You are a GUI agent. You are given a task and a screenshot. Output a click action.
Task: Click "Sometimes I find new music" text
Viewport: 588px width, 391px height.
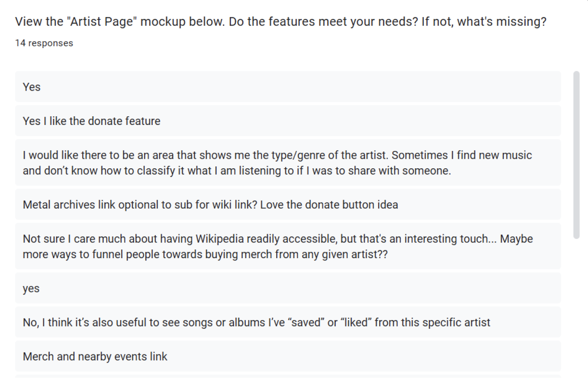coord(462,155)
